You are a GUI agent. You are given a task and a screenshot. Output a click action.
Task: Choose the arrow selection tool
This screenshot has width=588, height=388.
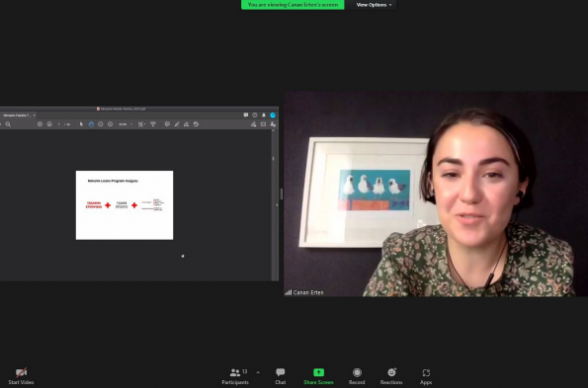coord(81,124)
